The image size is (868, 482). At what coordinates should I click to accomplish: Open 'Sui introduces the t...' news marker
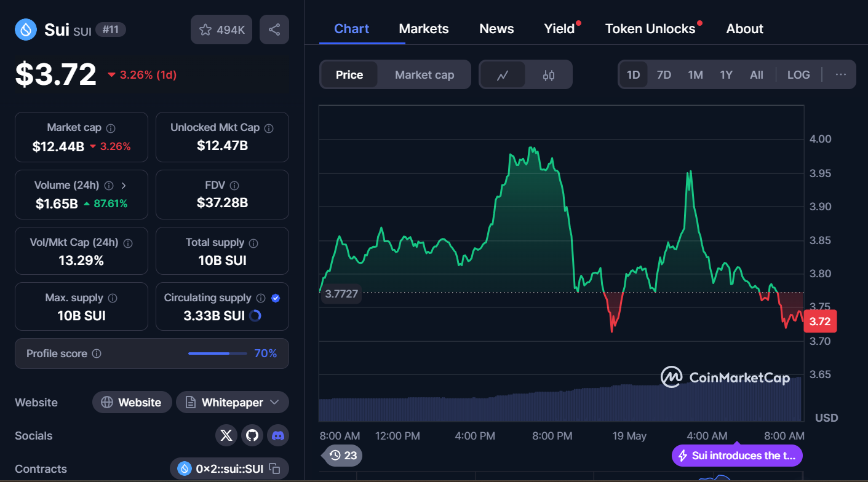coord(737,456)
